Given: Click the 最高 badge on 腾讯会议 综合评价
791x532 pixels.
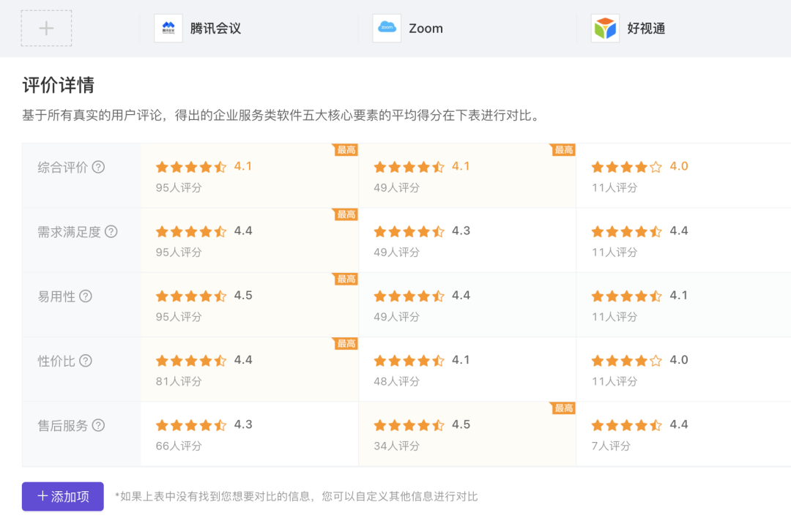Looking at the screenshot, I should pos(346,150).
